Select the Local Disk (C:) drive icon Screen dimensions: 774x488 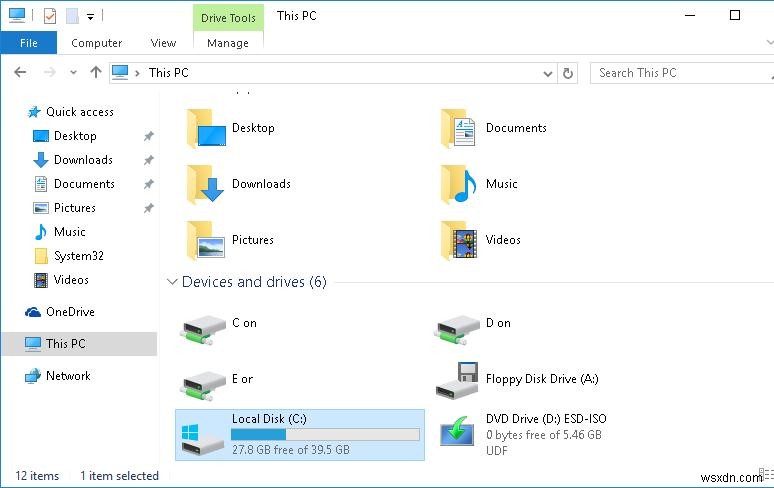click(x=202, y=439)
